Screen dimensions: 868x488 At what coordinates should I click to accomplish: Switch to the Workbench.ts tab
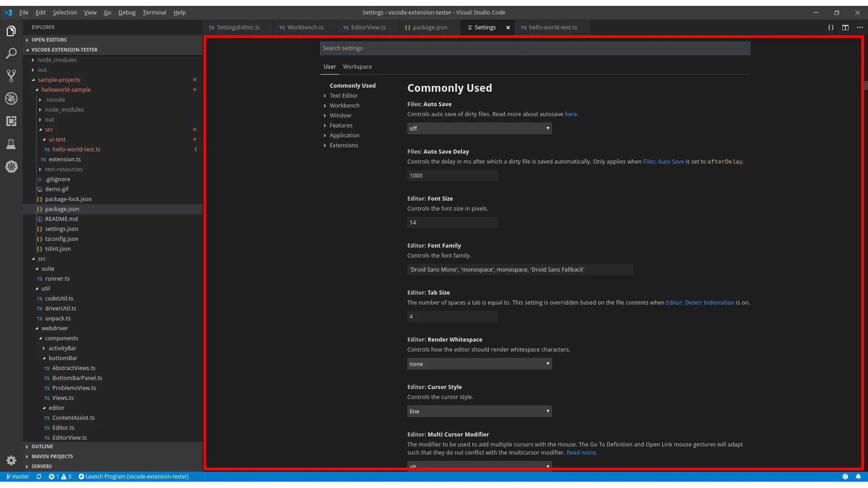[x=305, y=28]
